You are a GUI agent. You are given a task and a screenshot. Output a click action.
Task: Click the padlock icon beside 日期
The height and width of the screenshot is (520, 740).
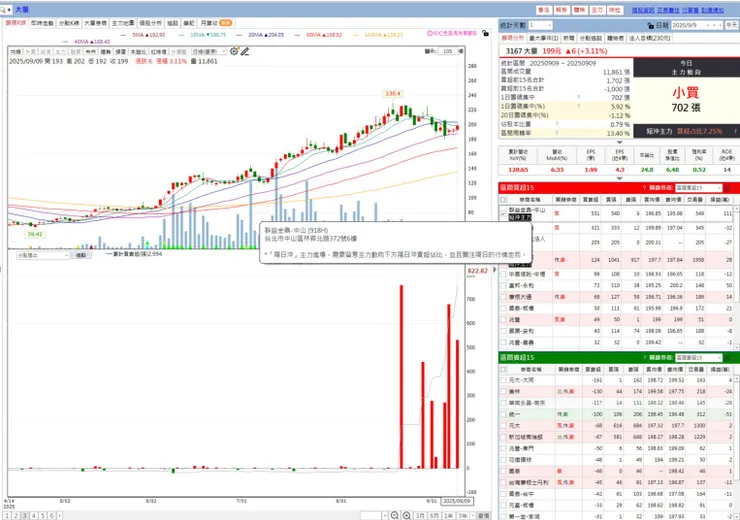650,25
